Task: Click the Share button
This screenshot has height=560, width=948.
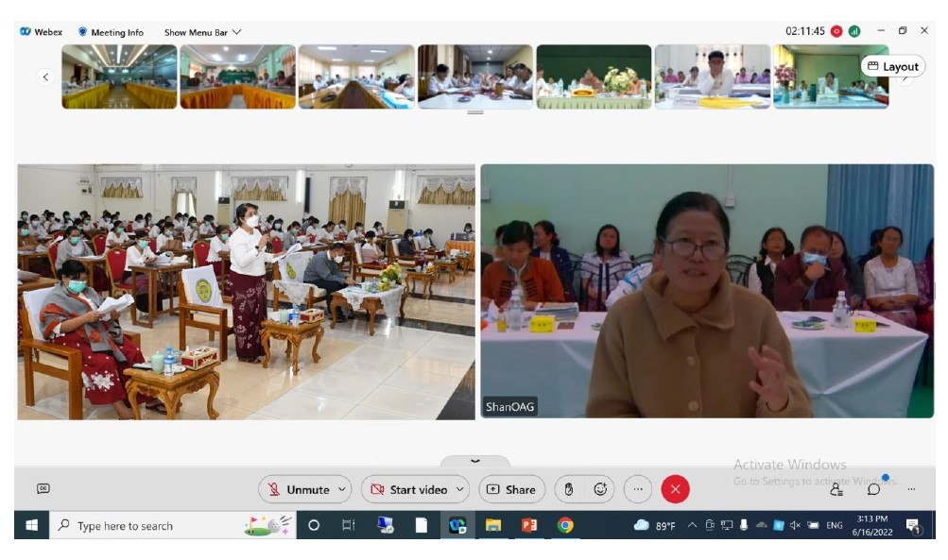Action: [x=511, y=489]
